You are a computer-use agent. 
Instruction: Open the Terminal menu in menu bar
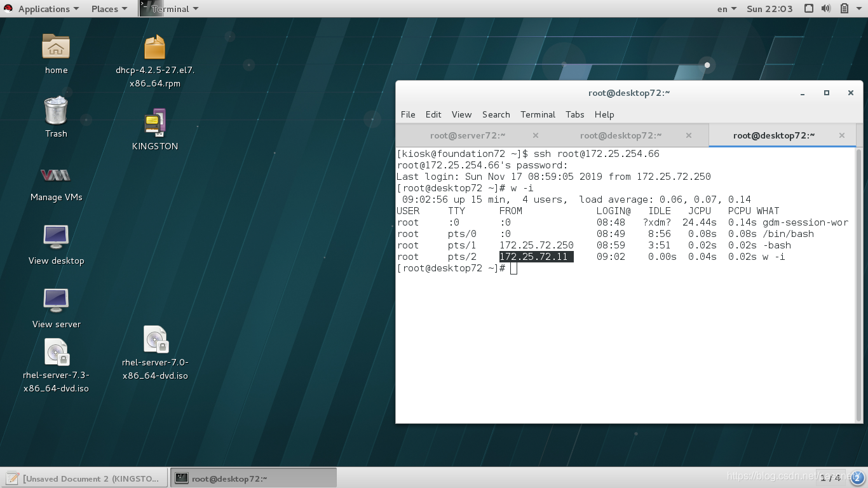538,114
